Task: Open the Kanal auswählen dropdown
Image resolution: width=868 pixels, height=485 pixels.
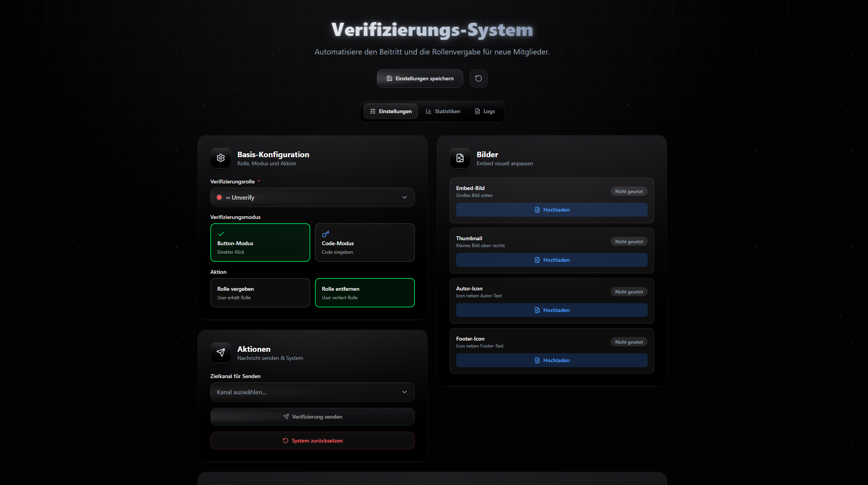Action: point(312,392)
